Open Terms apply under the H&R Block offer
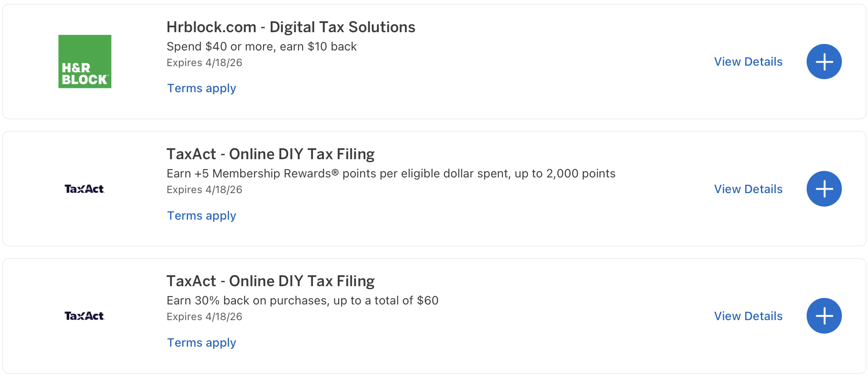 (x=201, y=88)
